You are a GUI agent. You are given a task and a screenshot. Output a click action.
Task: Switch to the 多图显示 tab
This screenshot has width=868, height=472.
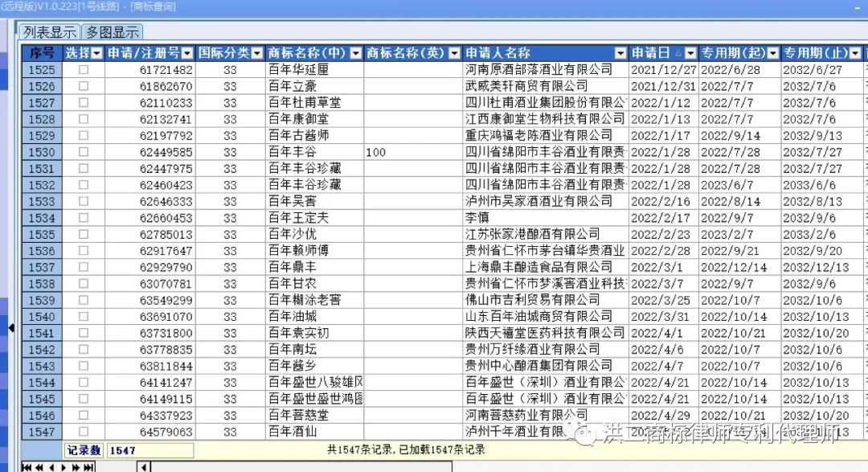tap(113, 32)
